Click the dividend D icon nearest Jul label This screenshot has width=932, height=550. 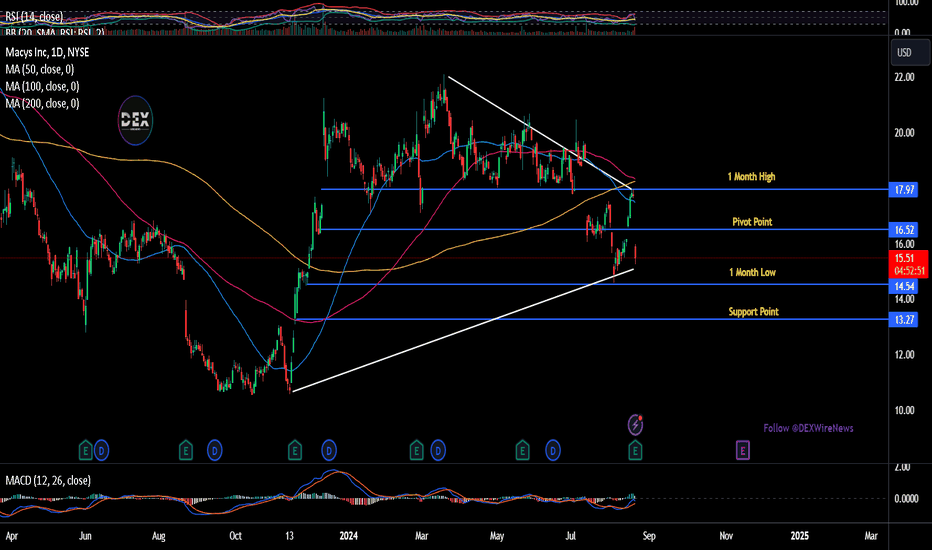pyautogui.click(x=552, y=451)
